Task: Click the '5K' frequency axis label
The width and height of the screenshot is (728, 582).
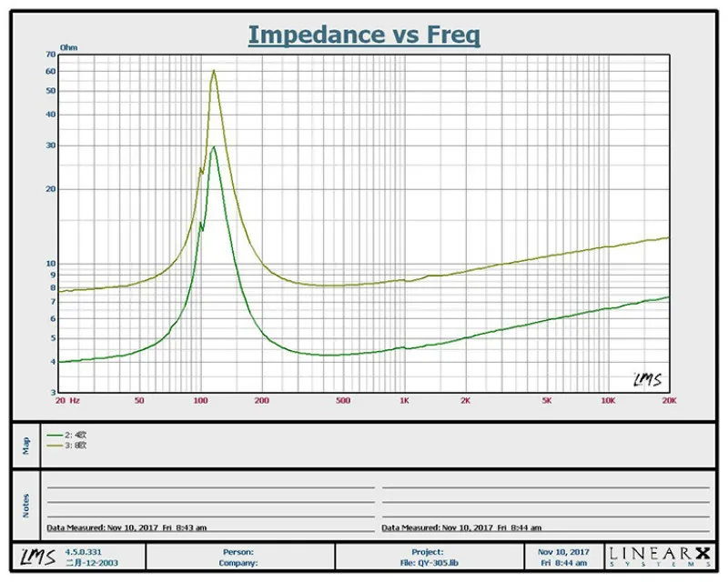Action: pyautogui.click(x=547, y=400)
